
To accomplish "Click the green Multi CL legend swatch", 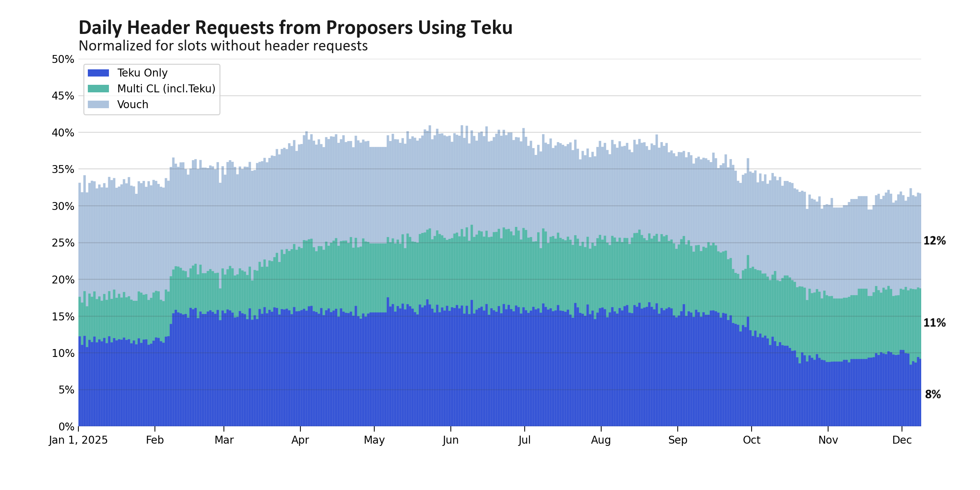I will click(x=98, y=89).
